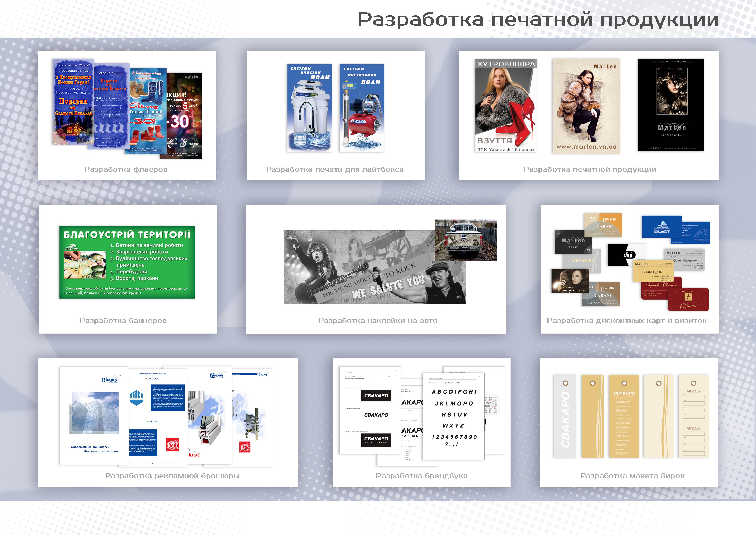Select the red Butterfly business card

[688, 300]
